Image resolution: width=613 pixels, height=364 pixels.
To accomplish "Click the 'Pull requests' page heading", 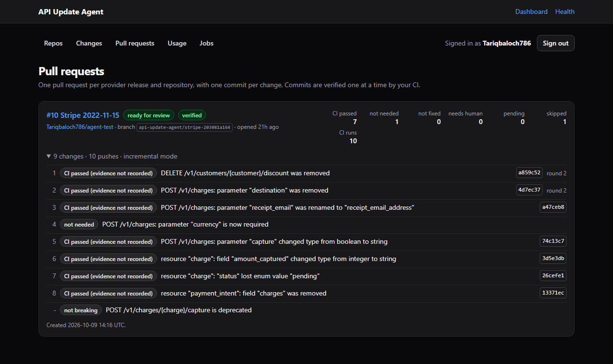I will pyautogui.click(x=71, y=71).
